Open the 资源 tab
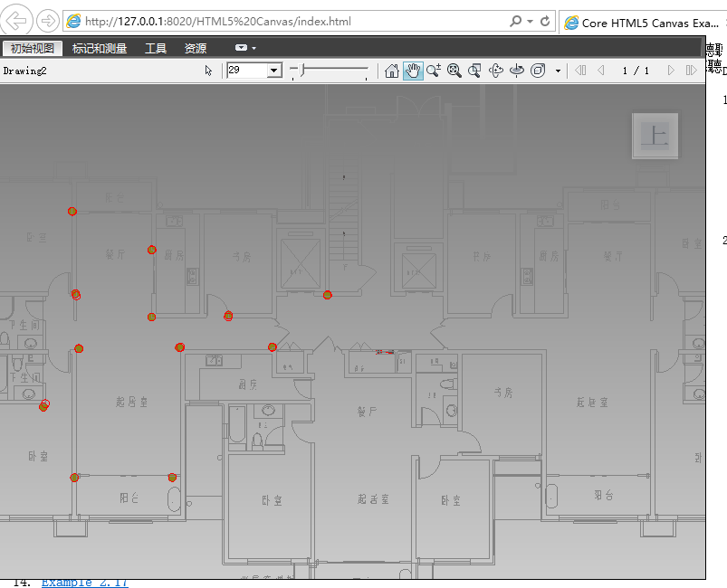727x588 pixels. pos(195,48)
